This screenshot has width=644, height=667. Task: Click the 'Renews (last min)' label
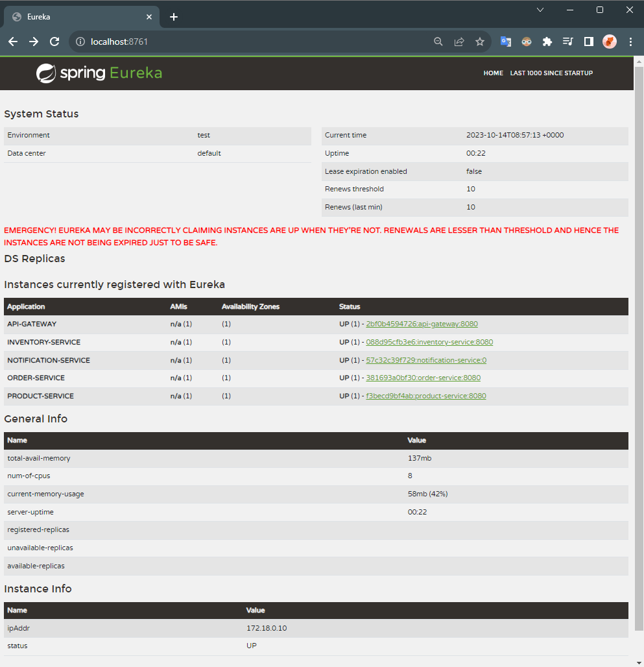tap(353, 207)
